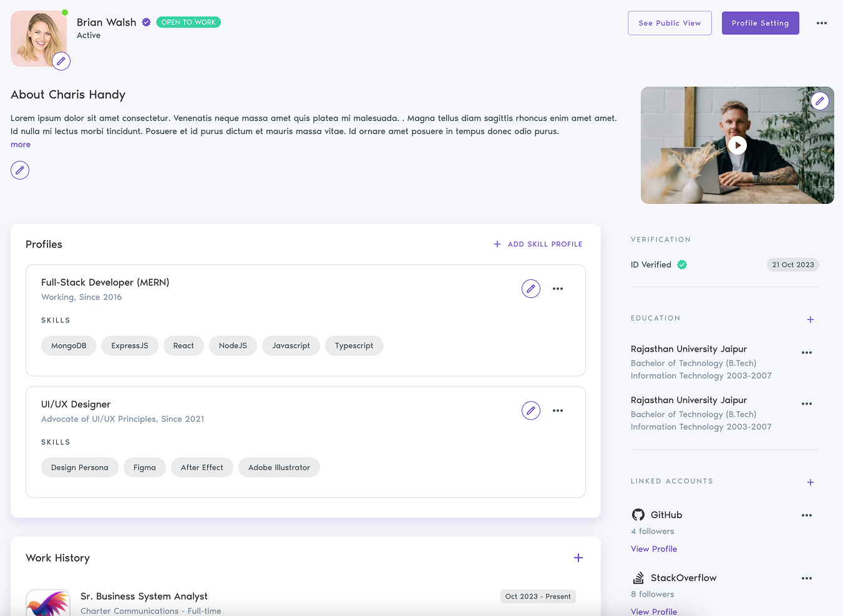The height and width of the screenshot is (616, 843).
Task: Expand the about text via the more link
Action: click(20, 144)
